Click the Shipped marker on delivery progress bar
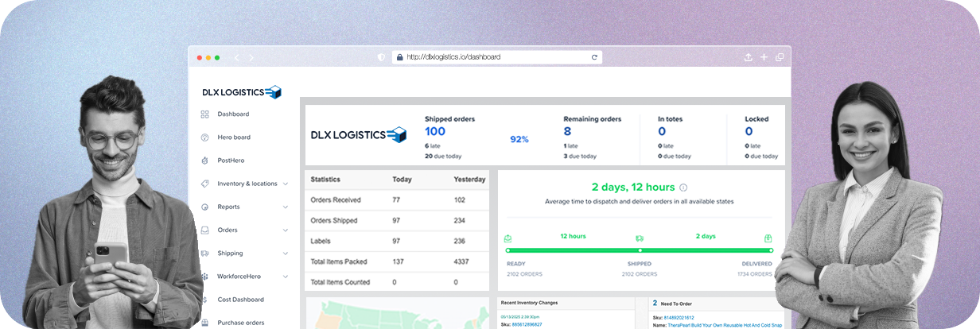This screenshot has width=980, height=329. click(640, 250)
